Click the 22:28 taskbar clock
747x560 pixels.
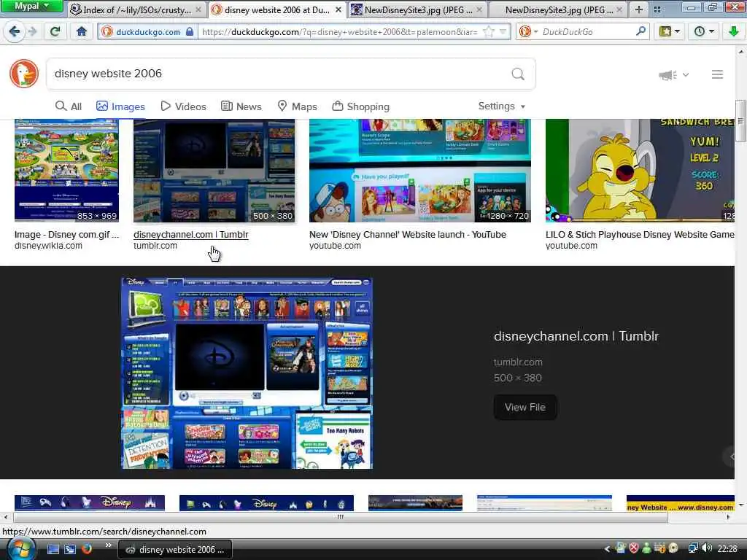click(727, 548)
